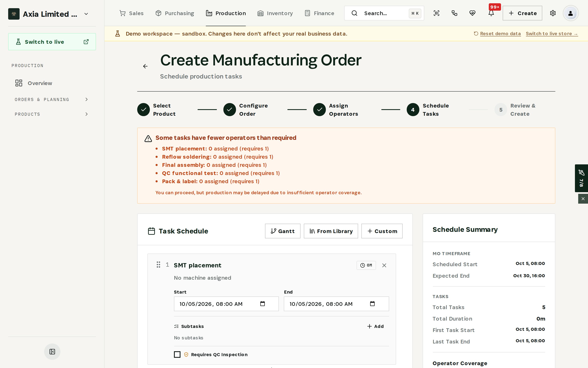Click Switch to live button
588x368 pixels.
pos(52,42)
